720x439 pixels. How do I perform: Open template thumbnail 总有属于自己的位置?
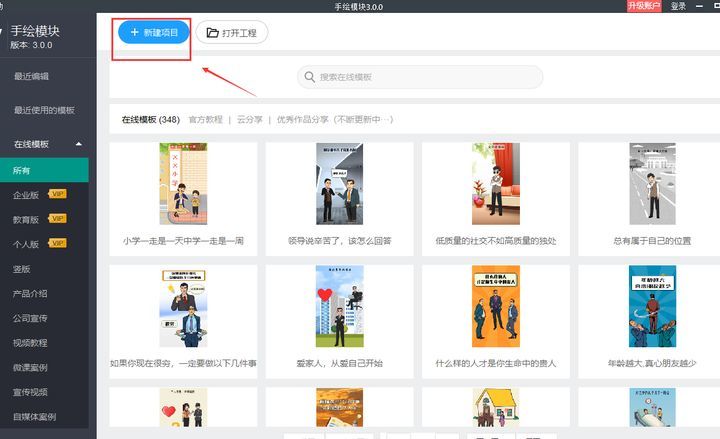point(652,184)
